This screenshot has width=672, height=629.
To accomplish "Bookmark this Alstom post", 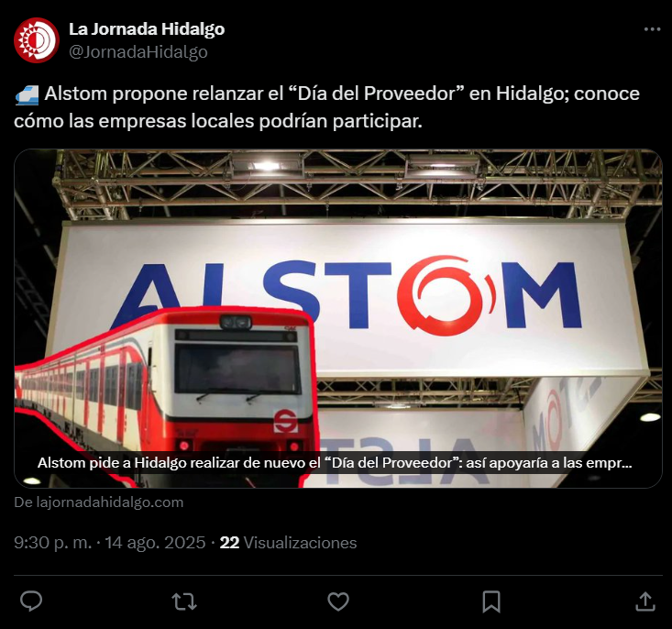I will [491, 601].
